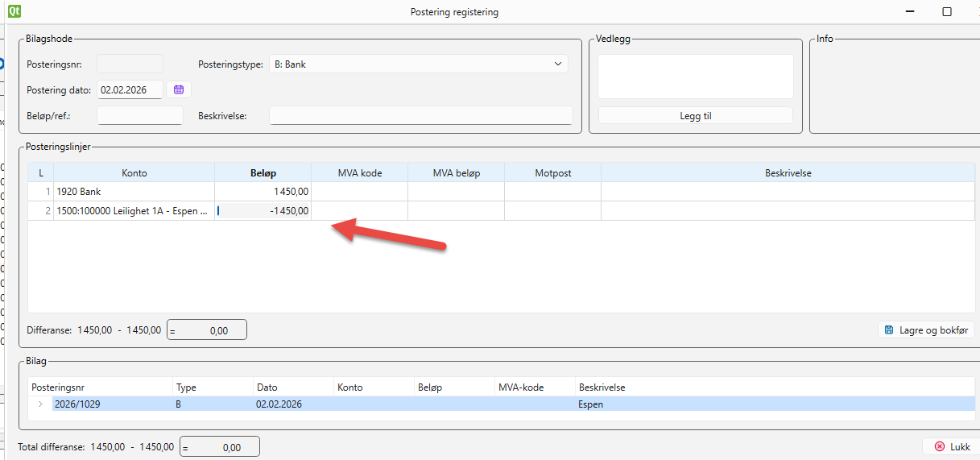This screenshot has width=980, height=460.
Task: Click the Postering dato field 02.02.2026
Action: 130,89
